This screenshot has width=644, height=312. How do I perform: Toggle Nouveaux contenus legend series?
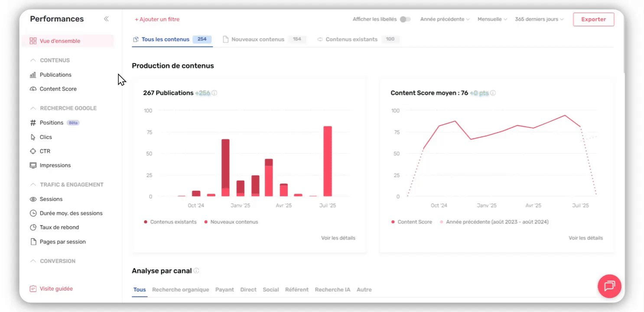(231, 222)
